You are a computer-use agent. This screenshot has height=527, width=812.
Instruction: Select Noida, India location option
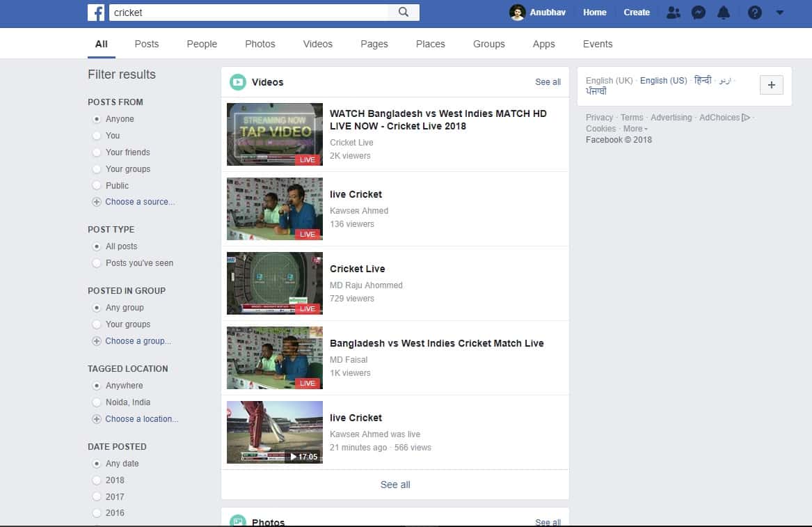pyautogui.click(x=96, y=402)
